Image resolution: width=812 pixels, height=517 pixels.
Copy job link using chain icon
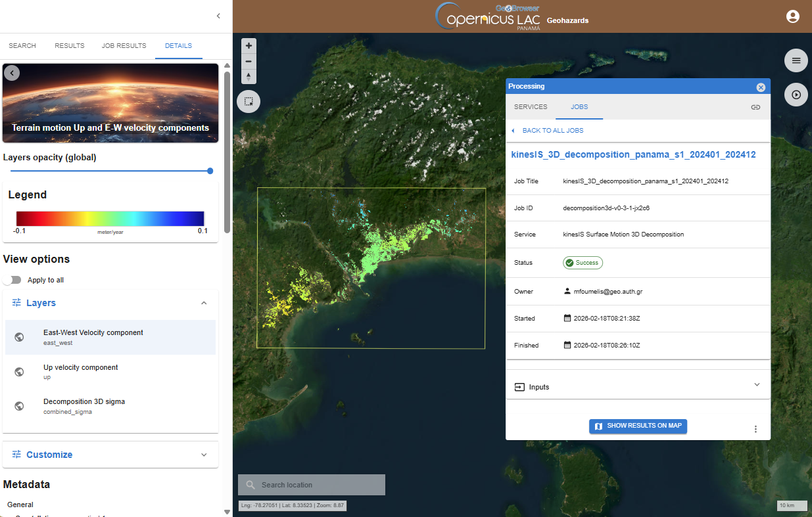coord(755,107)
